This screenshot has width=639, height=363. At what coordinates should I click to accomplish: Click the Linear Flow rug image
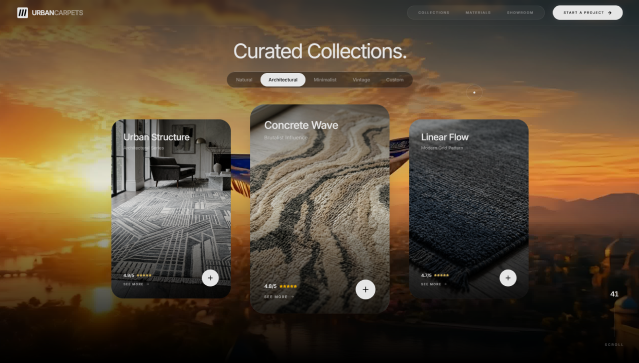point(469,208)
